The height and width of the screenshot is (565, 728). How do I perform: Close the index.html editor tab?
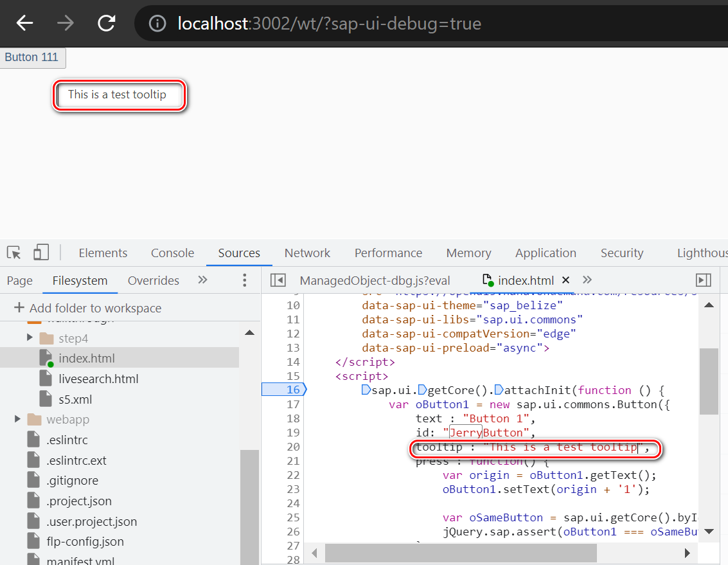pyautogui.click(x=565, y=280)
